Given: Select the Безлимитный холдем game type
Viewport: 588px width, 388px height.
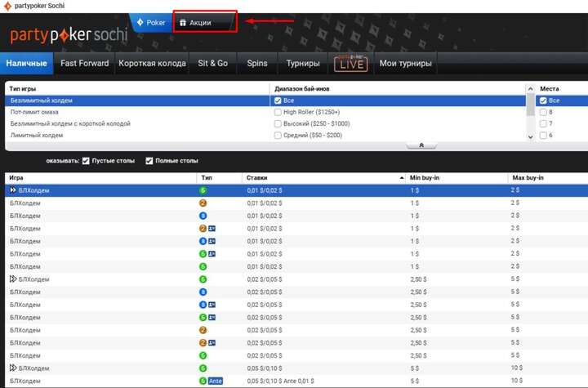Looking at the screenshot, I should (x=137, y=100).
